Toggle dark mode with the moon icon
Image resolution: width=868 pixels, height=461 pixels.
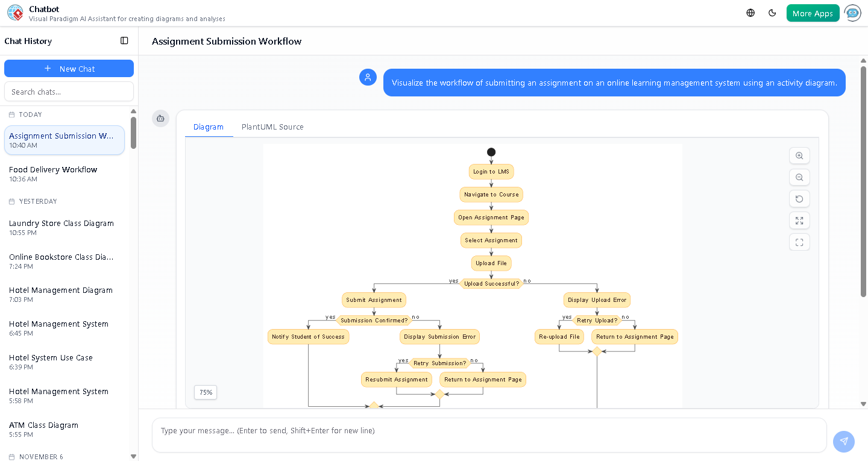click(x=772, y=12)
